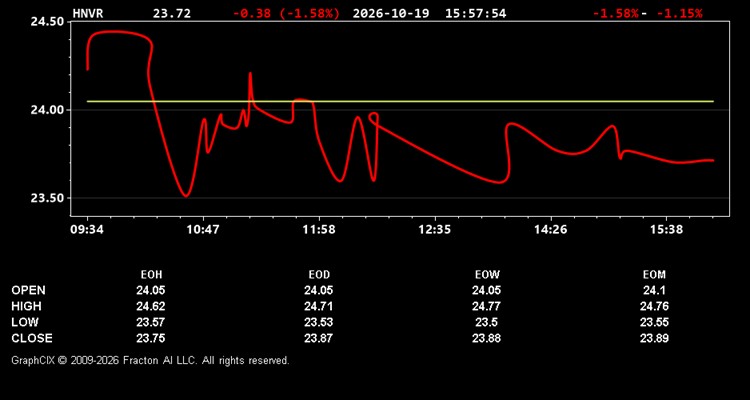Select the HIGH row label
This screenshot has height=400, width=750.
(x=26, y=306)
